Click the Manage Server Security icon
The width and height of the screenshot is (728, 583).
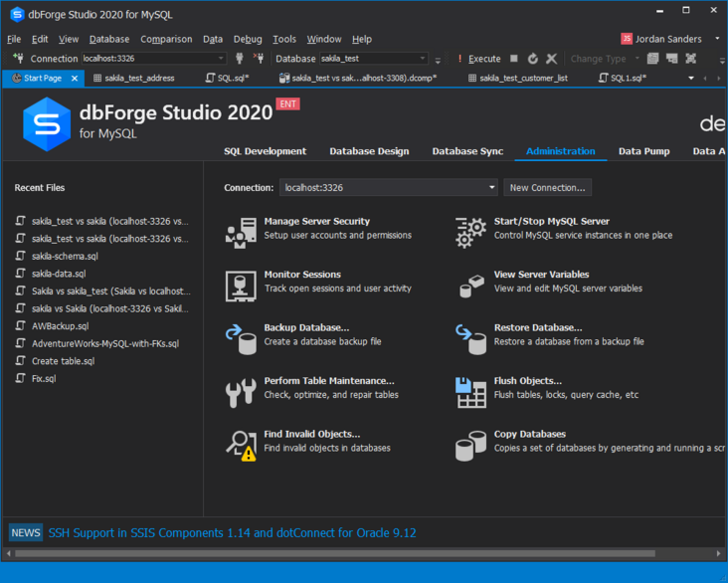point(241,232)
